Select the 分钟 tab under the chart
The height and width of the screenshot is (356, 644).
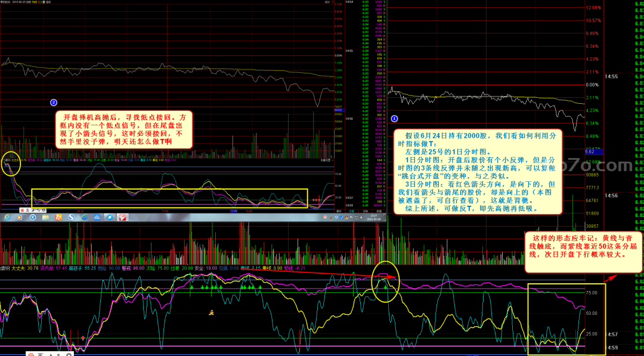[x=366, y=211]
